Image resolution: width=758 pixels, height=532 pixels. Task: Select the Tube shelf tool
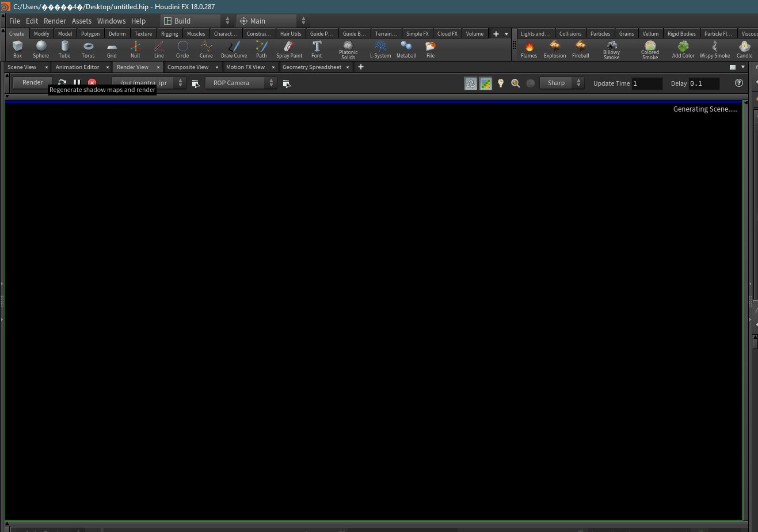coord(64,49)
